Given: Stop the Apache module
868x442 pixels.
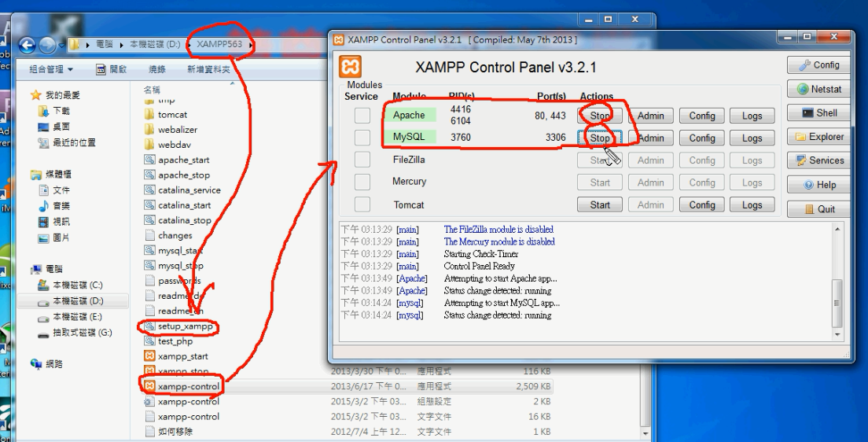Looking at the screenshot, I should click(600, 116).
